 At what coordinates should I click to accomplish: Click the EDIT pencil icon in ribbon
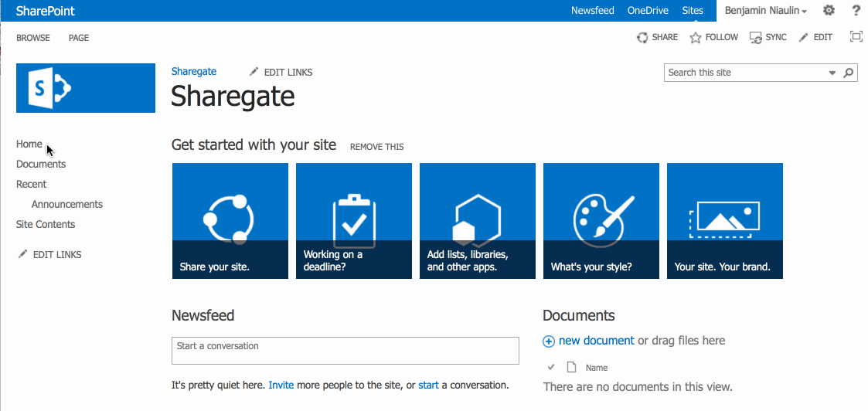point(803,37)
